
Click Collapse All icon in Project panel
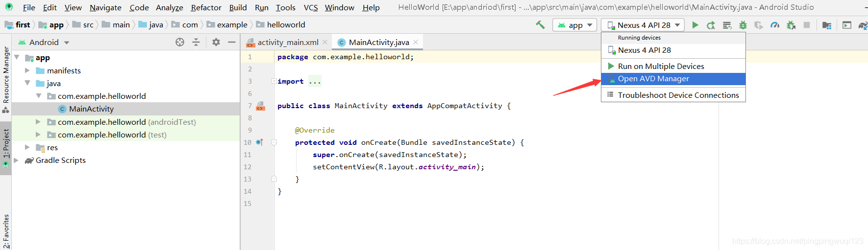[196, 42]
